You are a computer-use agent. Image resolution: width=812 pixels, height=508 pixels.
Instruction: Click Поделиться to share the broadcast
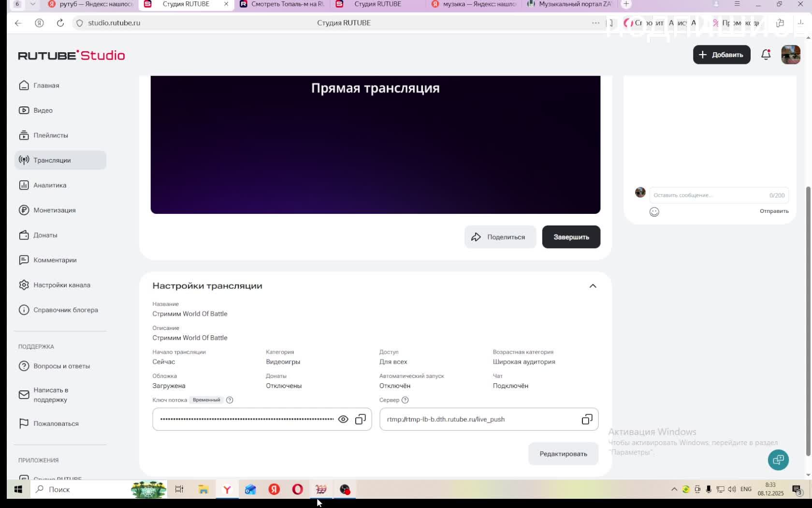(x=500, y=237)
